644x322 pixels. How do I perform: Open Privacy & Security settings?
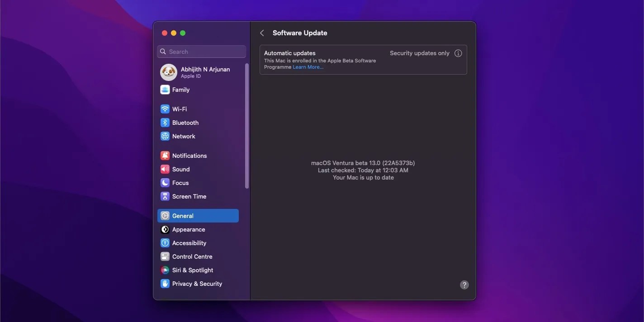point(197,283)
